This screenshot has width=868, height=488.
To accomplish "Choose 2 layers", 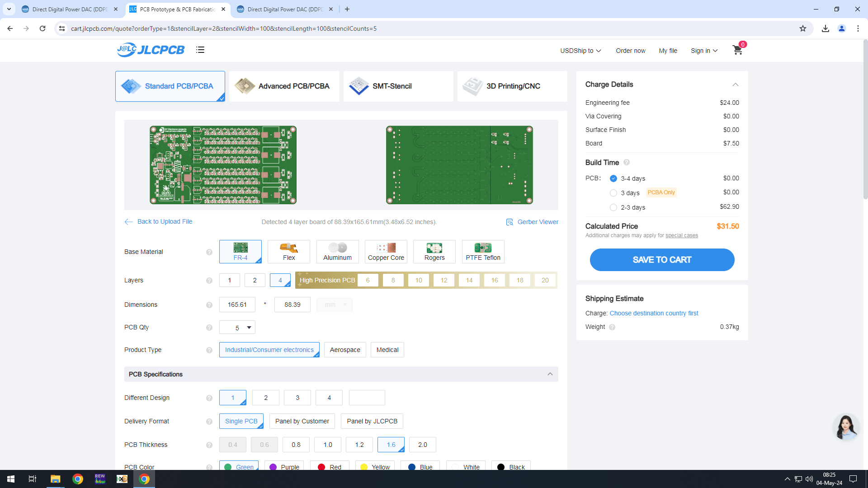I will pyautogui.click(x=255, y=280).
